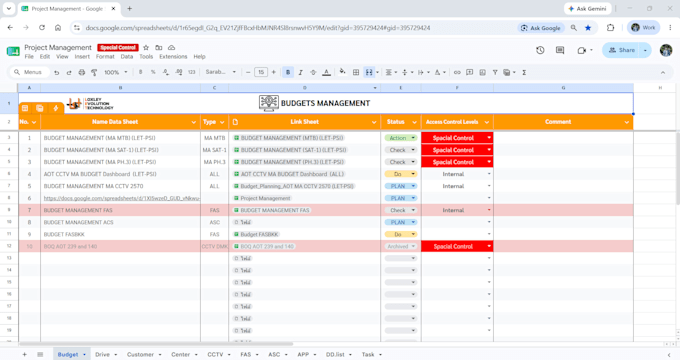Open the All Sheets list icon
Image resolution: width=680 pixels, height=360 pixels.
40,354
